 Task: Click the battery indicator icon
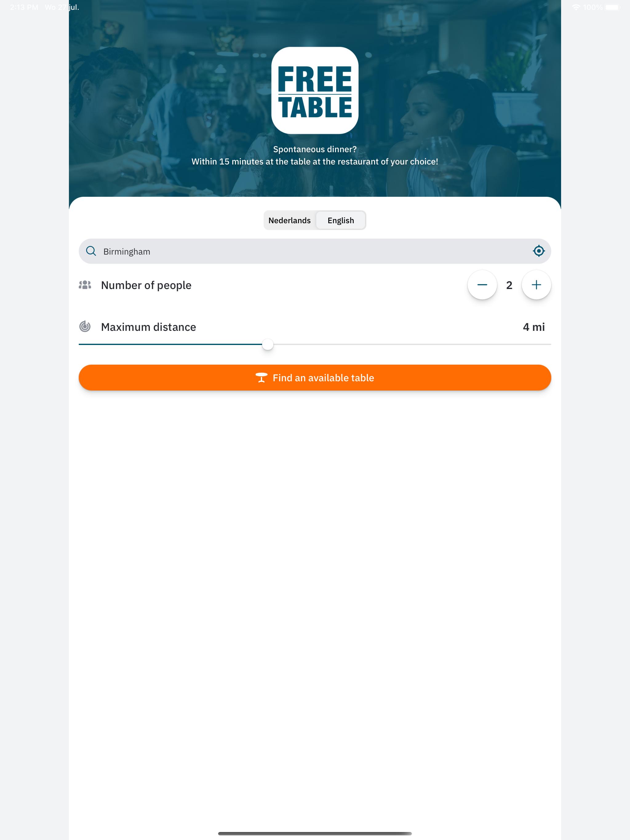(612, 7)
